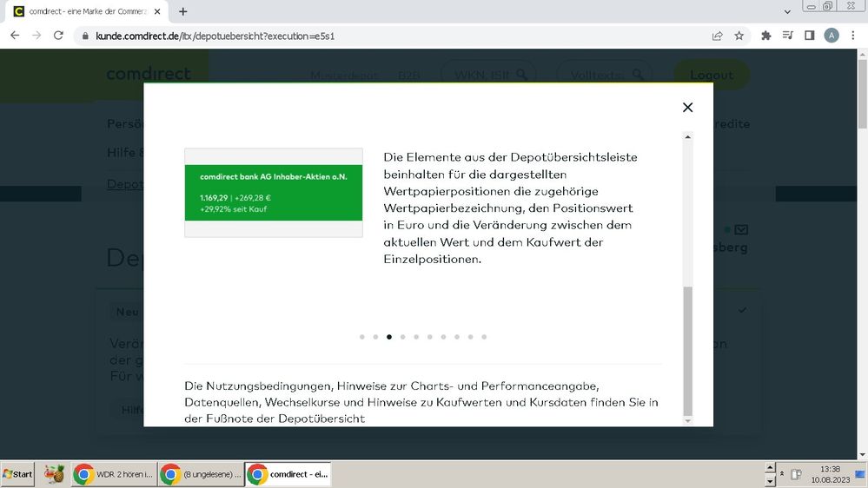Screen dimensions: 868x488
Task: Click the browser Back arrow
Action: [x=15, y=36]
